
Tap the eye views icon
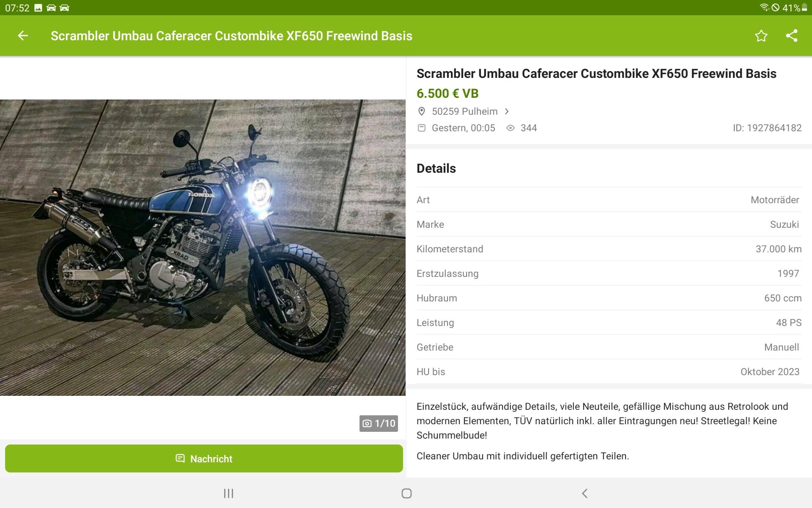click(x=510, y=128)
